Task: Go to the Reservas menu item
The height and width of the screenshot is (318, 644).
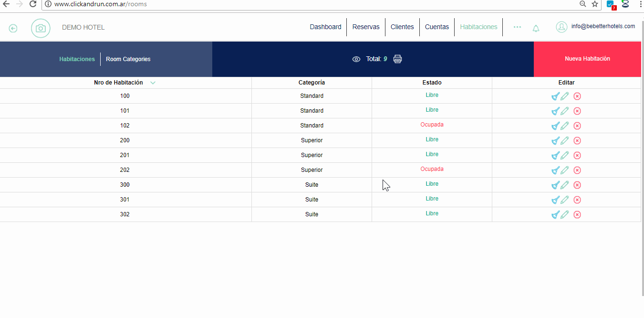Action: (366, 27)
